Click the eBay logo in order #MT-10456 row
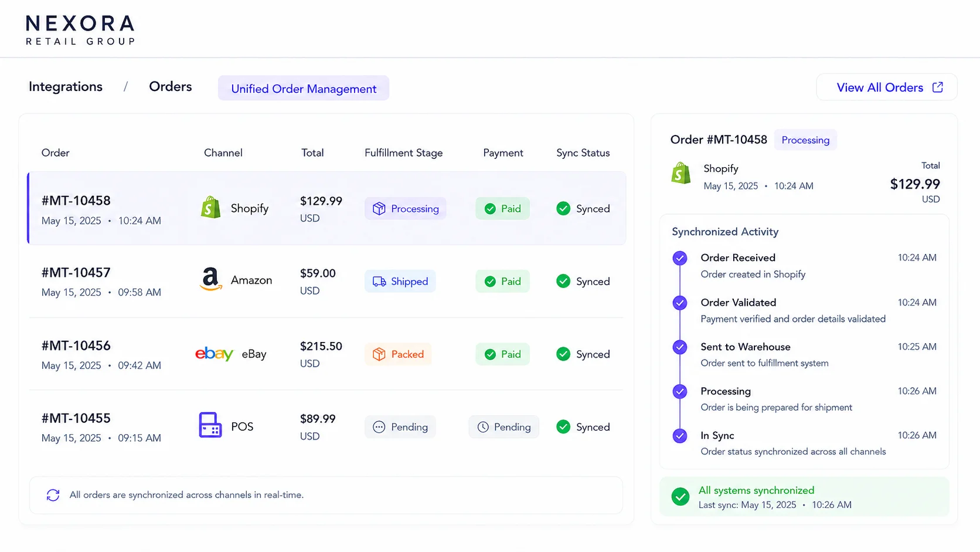The image size is (980, 552). tap(214, 354)
